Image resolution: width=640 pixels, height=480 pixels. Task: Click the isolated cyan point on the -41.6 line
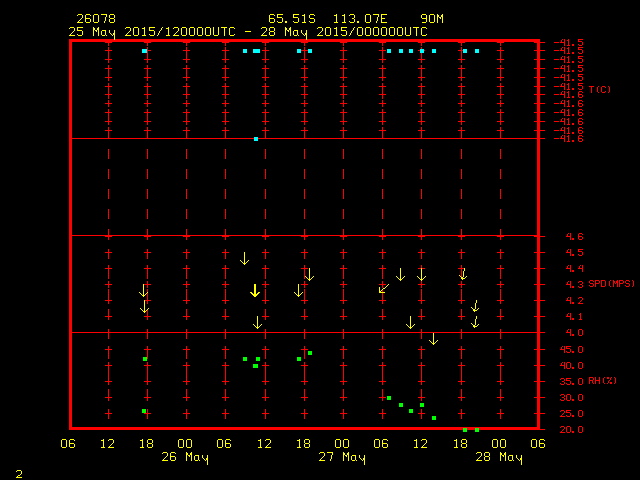click(256, 139)
